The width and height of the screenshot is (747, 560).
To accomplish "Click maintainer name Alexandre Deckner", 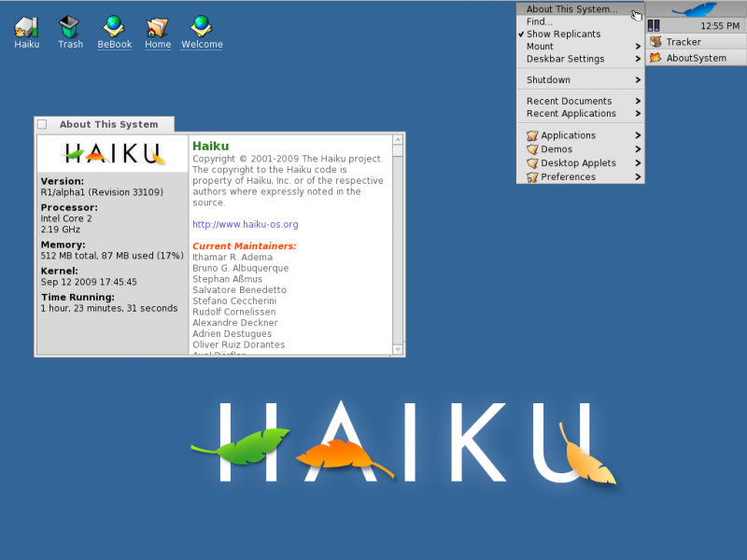I will click(235, 323).
